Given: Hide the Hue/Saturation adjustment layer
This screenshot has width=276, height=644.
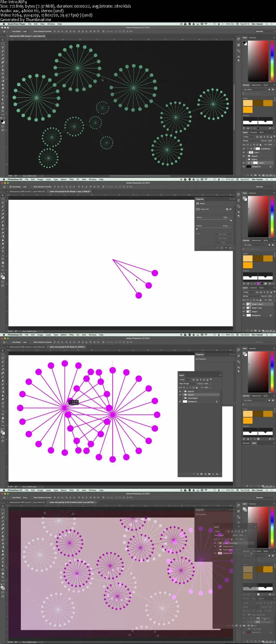Looking at the screenshot, I should click(244, 149).
